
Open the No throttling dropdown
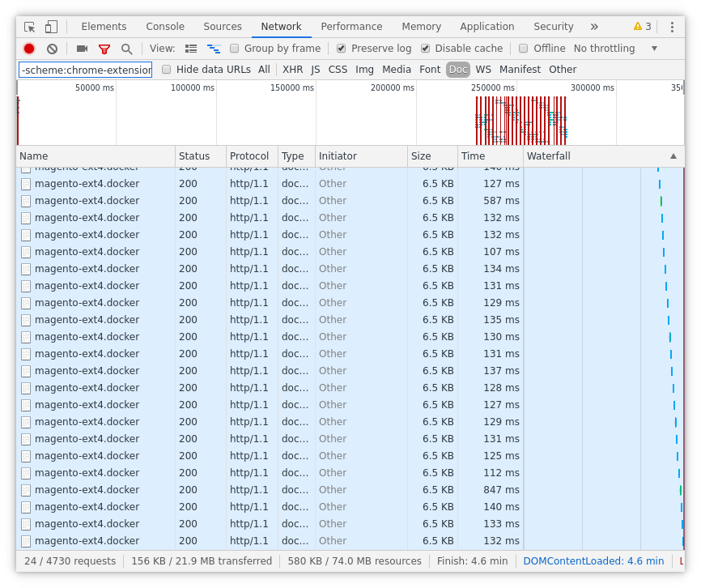(x=615, y=49)
